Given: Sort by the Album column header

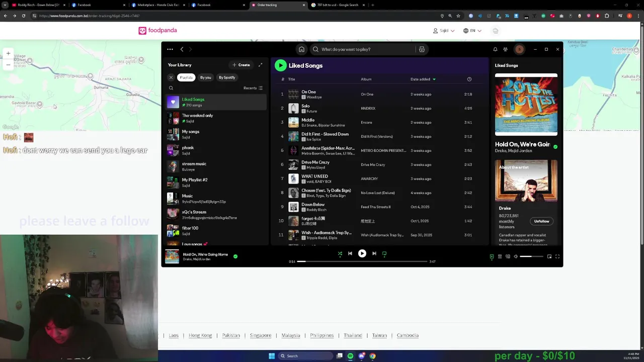Looking at the screenshot, I should point(366,79).
